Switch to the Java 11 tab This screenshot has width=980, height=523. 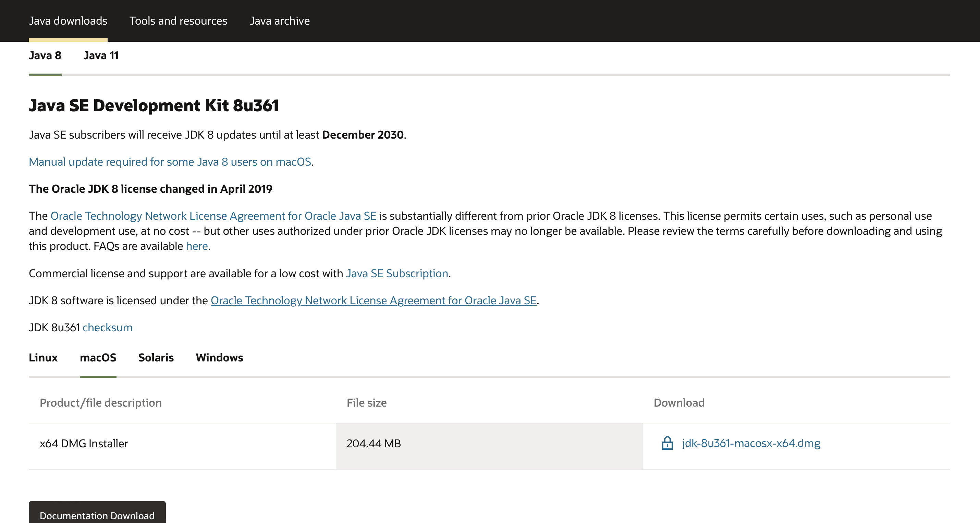(x=101, y=55)
